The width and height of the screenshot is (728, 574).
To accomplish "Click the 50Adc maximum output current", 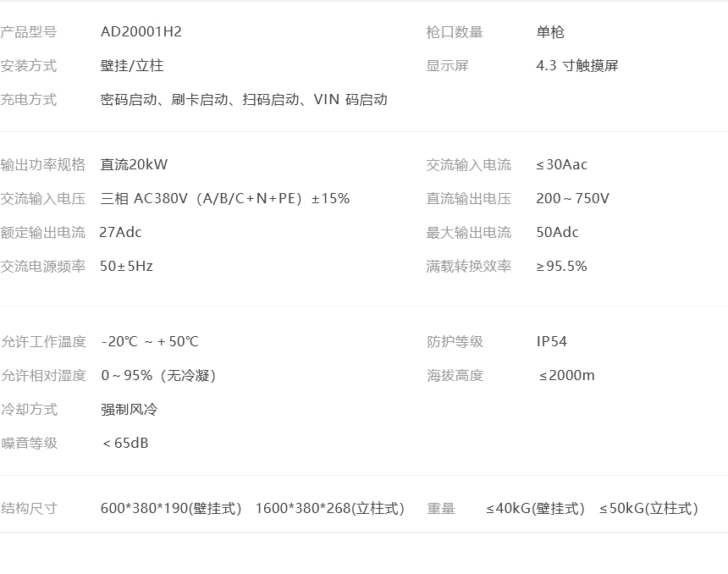I will (x=558, y=232).
